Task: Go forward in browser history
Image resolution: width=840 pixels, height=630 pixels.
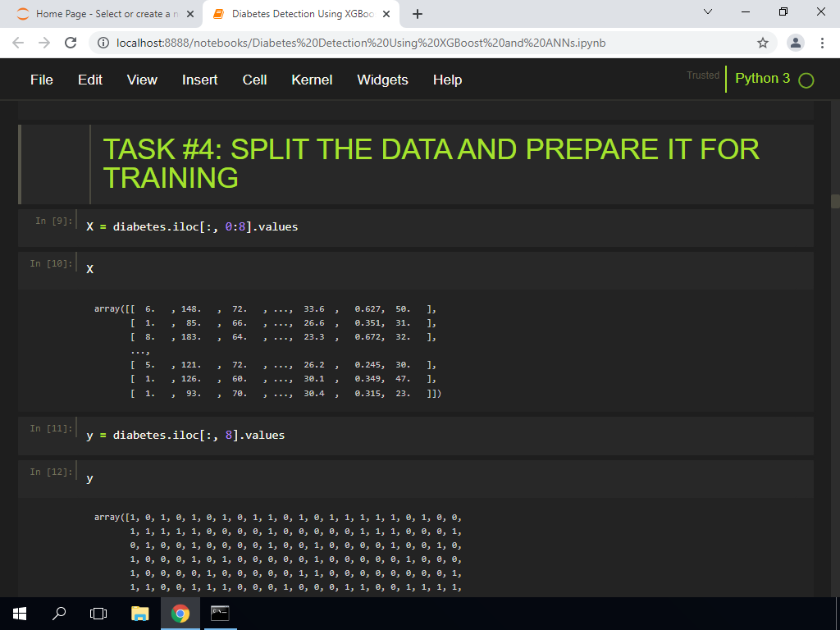Action: tap(44, 43)
